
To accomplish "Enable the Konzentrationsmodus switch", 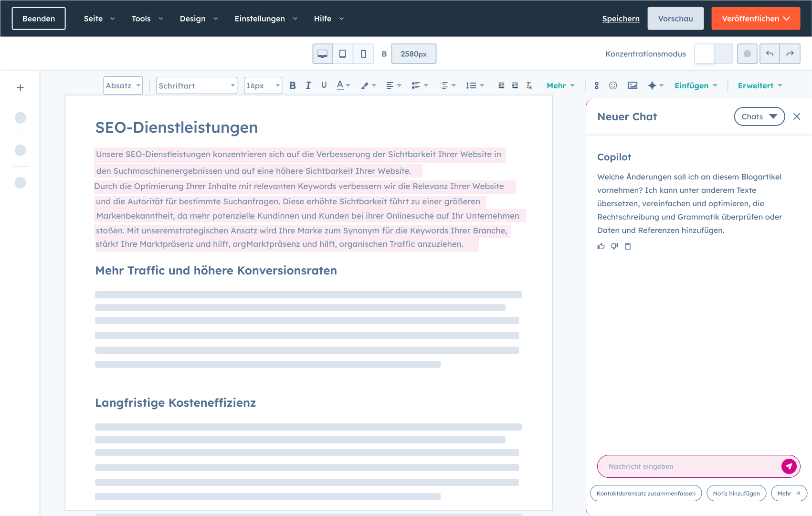I will 713,54.
